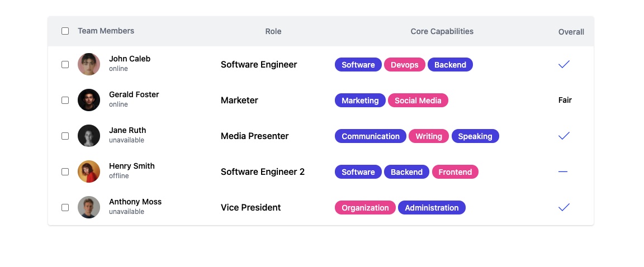Screen dimensions: 644x267
Task: Toggle the select-all checkbox in the header
Action: pyautogui.click(x=65, y=31)
